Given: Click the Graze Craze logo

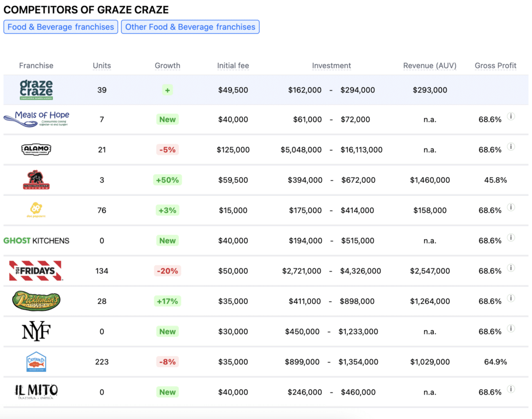Looking at the screenshot, I should pyautogui.click(x=36, y=90).
